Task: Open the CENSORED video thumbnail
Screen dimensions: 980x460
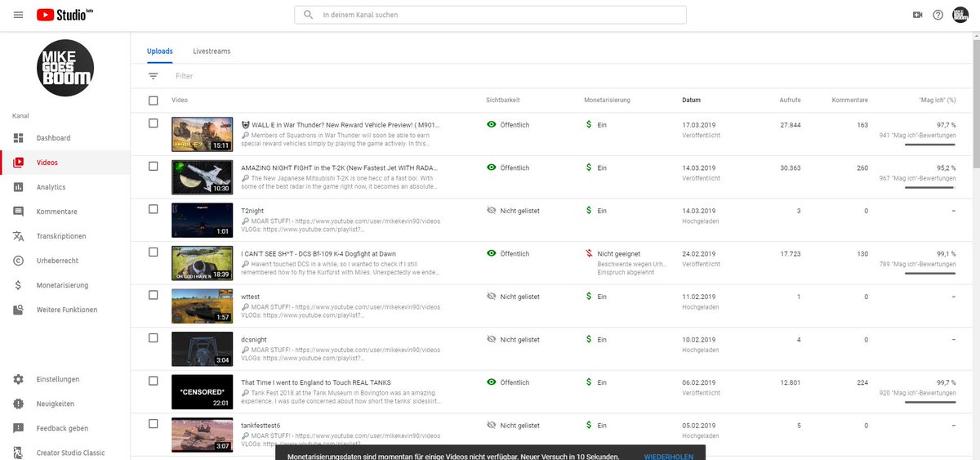Action: [x=201, y=391]
